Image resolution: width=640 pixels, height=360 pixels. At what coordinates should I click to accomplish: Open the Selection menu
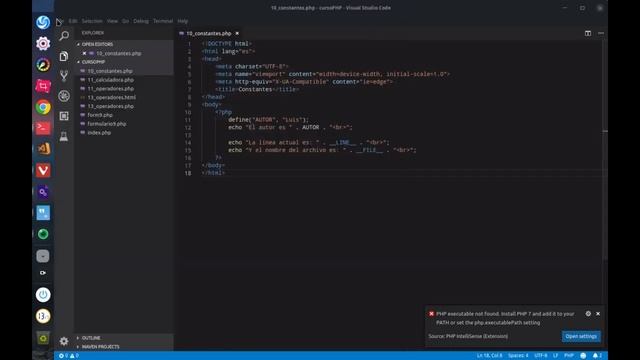coord(92,21)
